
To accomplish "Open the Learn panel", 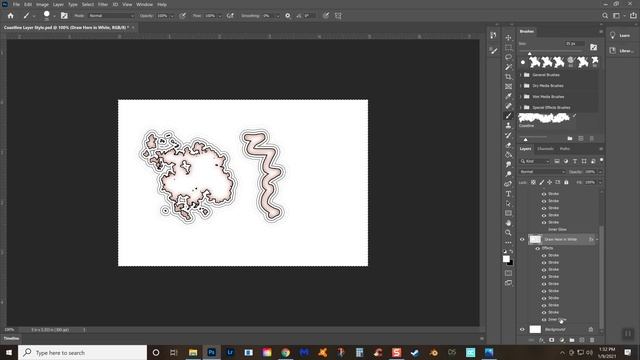I will [x=620, y=36].
